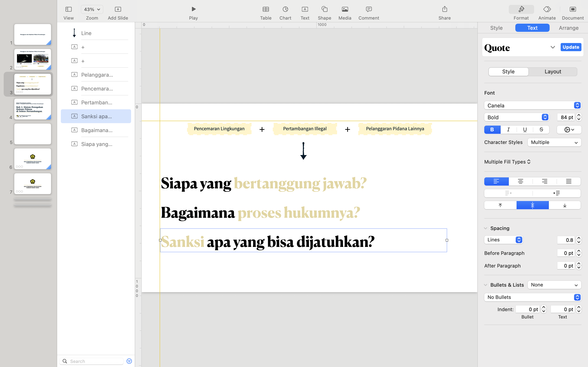
Task: Add a Comment via toolbar
Action: point(369,9)
